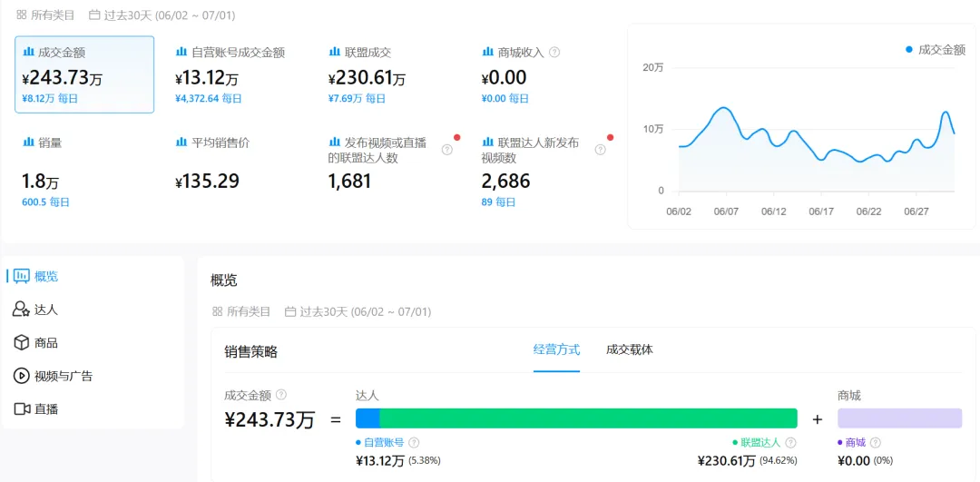Click 概览 panel 所有类目 grid icon
Viewport: 980px width, 482px height.
click(x=218, y=311)
